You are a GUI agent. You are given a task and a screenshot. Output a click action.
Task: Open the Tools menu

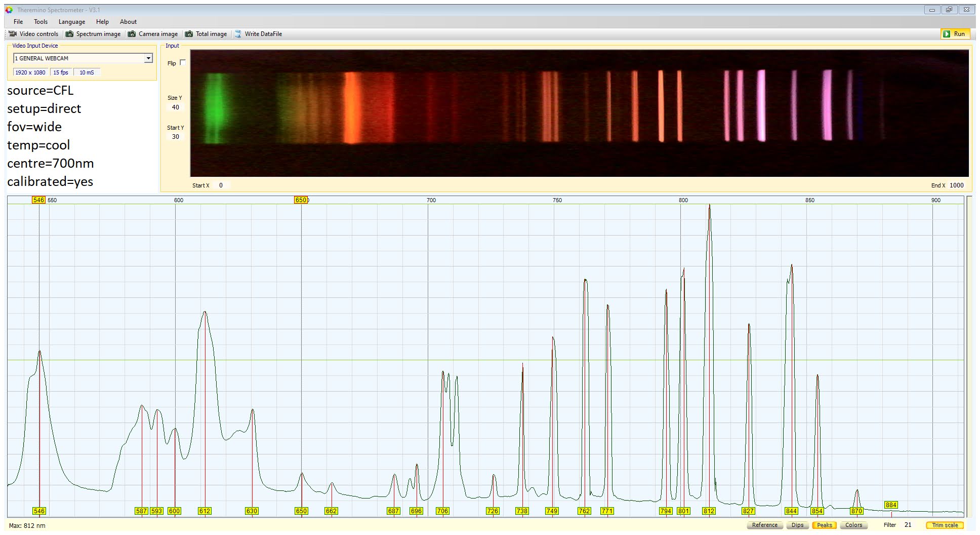tap(40, 22)
